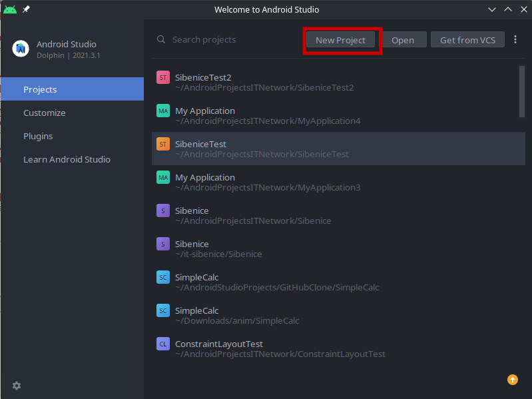Select path ~/it-sibenice/Sibenice
This screenshot has width=532, height=399.
[218, 254]
